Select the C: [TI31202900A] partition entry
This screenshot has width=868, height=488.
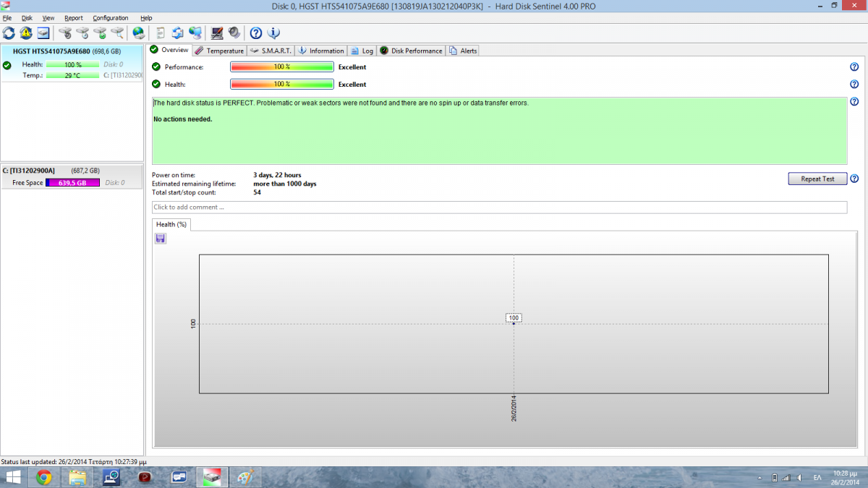72,176
